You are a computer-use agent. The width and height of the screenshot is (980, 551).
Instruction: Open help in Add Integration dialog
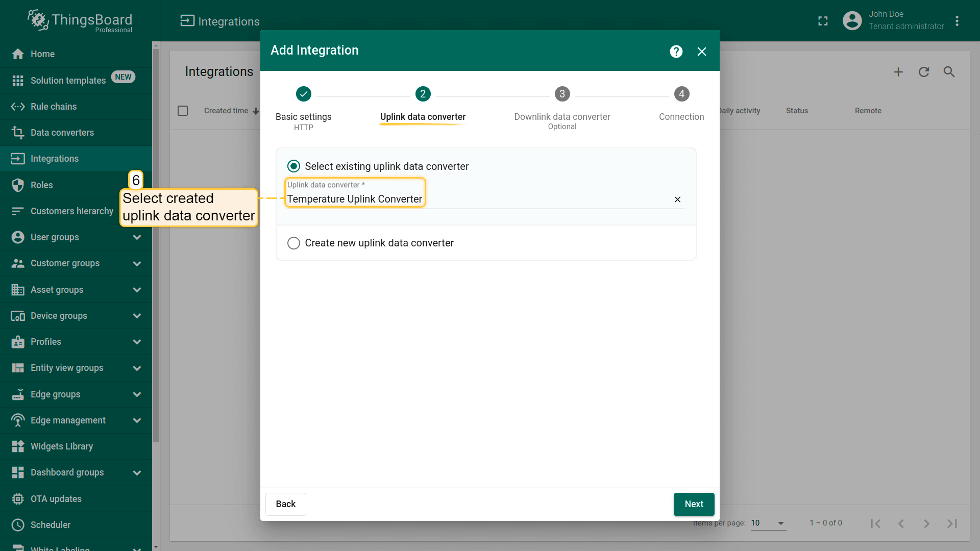[676, 52]
